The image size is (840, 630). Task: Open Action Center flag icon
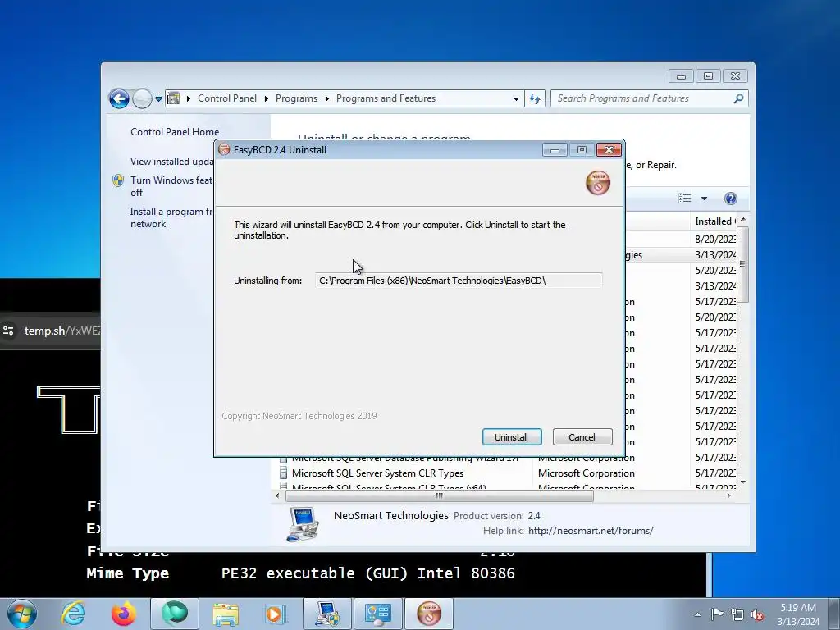click(x=717, y=614)
